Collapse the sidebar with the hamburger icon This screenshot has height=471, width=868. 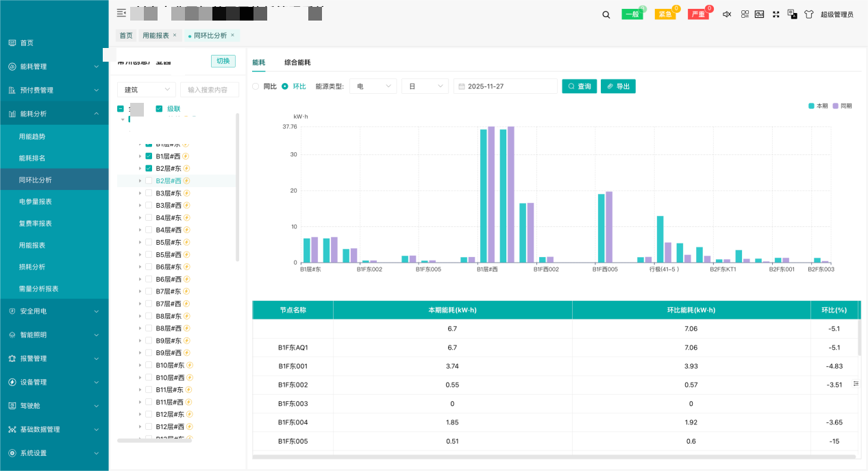121,13
